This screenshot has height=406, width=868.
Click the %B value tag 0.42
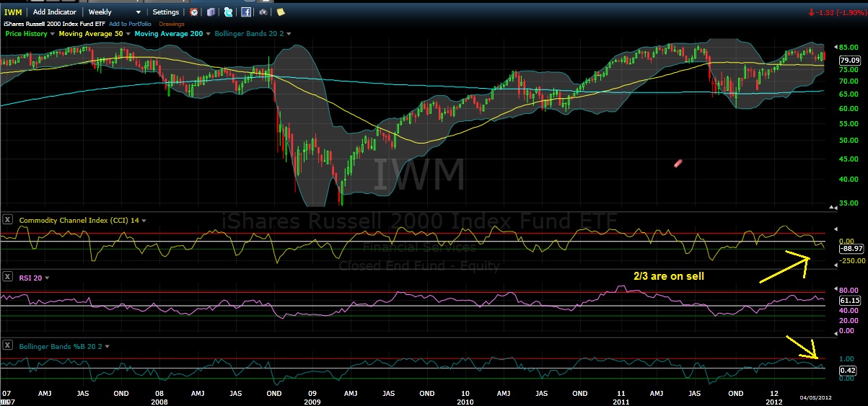(846, 371)
